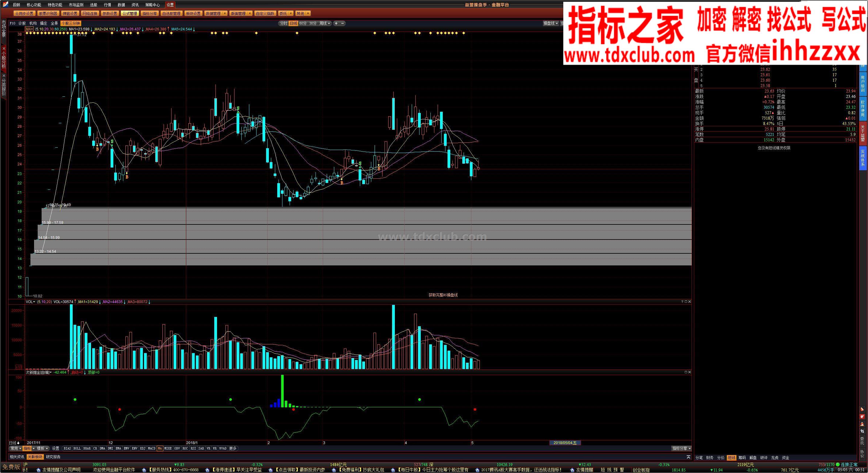Open the 市场监测 menu
Viewport: 868px width, 473px height.
coord(76,5)
